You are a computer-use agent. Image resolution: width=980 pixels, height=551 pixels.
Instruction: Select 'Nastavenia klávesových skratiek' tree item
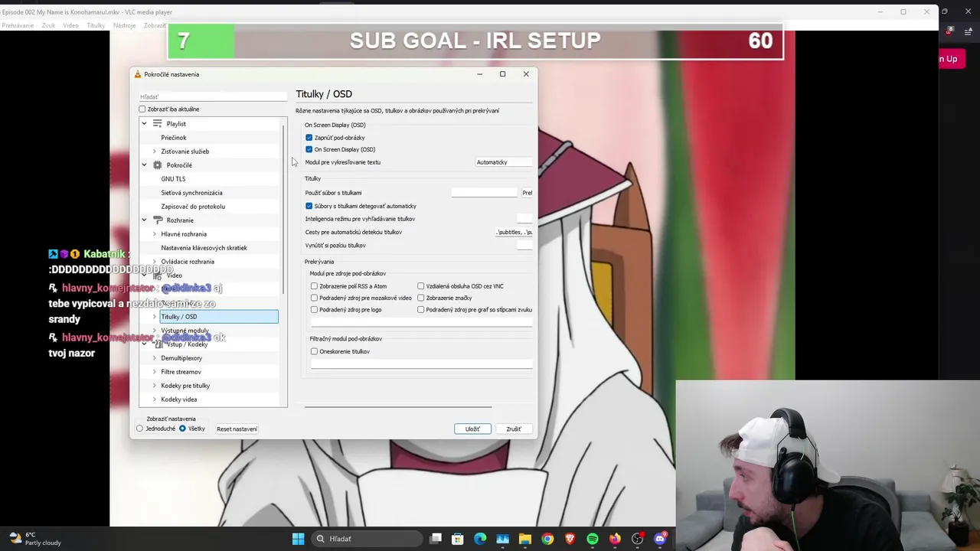(204, 248)
